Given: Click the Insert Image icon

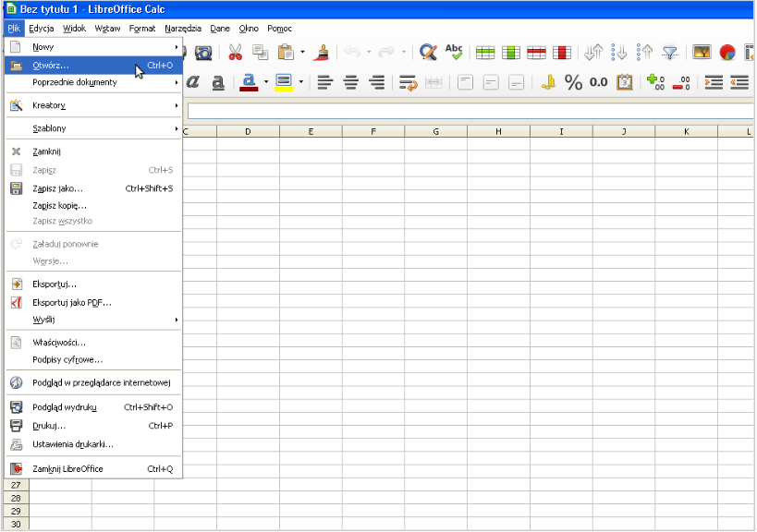Looking at the screenshot, I should 702,52.
